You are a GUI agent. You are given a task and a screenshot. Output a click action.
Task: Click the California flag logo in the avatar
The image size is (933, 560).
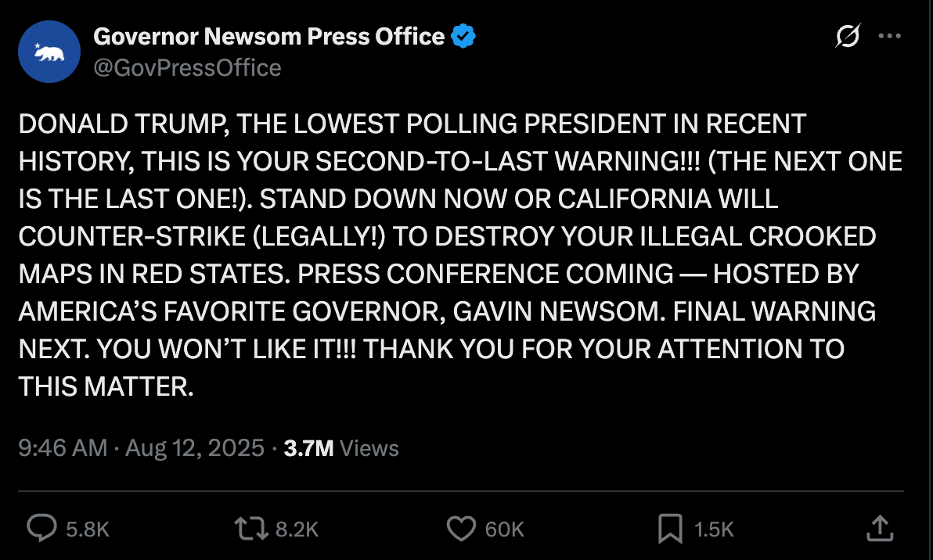click(49, 52)
